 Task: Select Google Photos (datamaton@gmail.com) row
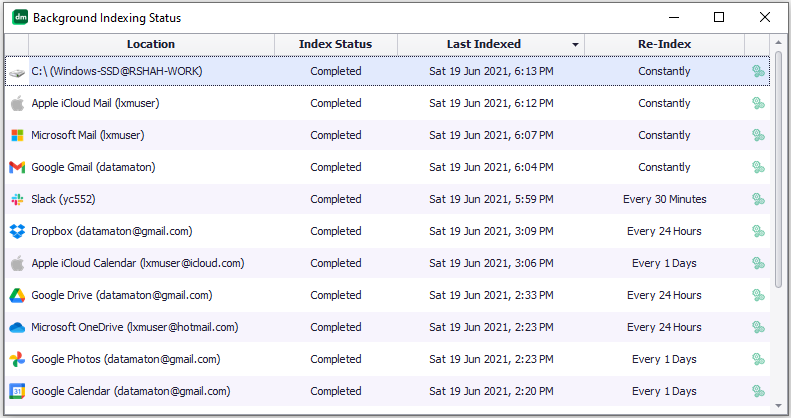[x=387, y=359]
